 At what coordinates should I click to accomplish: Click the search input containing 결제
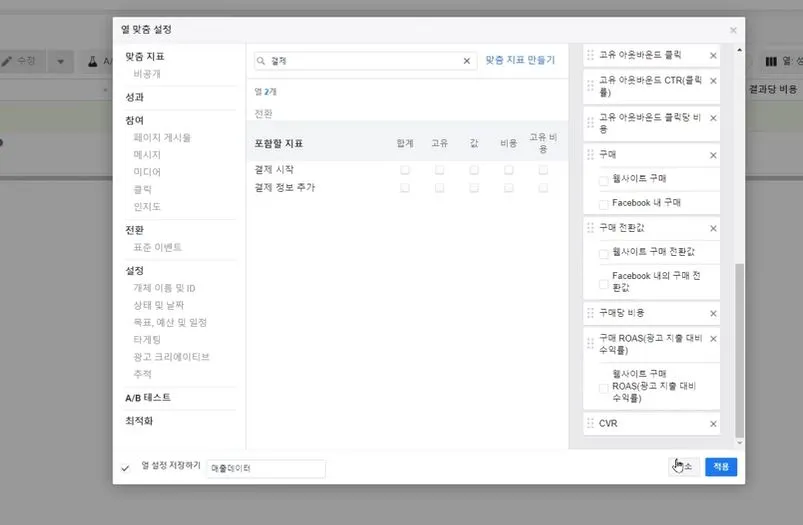click(x=365, y=61)
